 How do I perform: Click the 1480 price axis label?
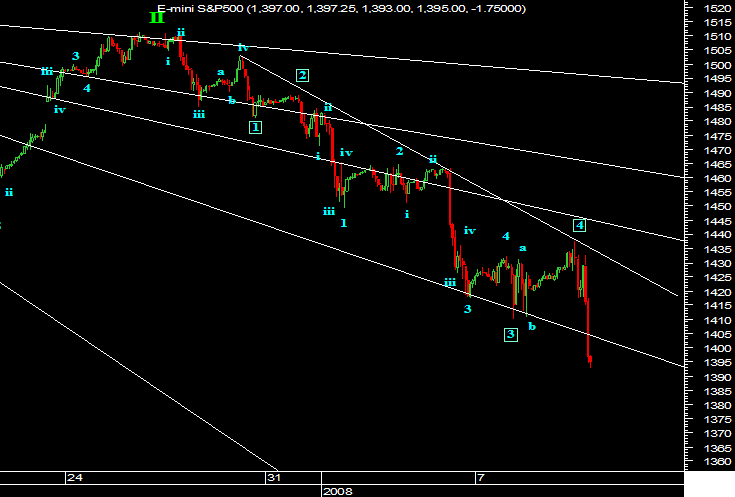point(717,121)
